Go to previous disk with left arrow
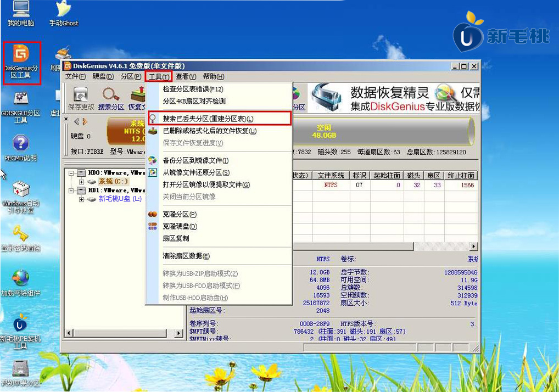559x392 pixels. 77,122
